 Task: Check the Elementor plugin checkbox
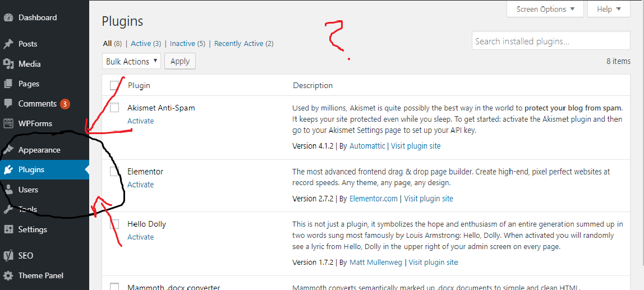[114, 171]
